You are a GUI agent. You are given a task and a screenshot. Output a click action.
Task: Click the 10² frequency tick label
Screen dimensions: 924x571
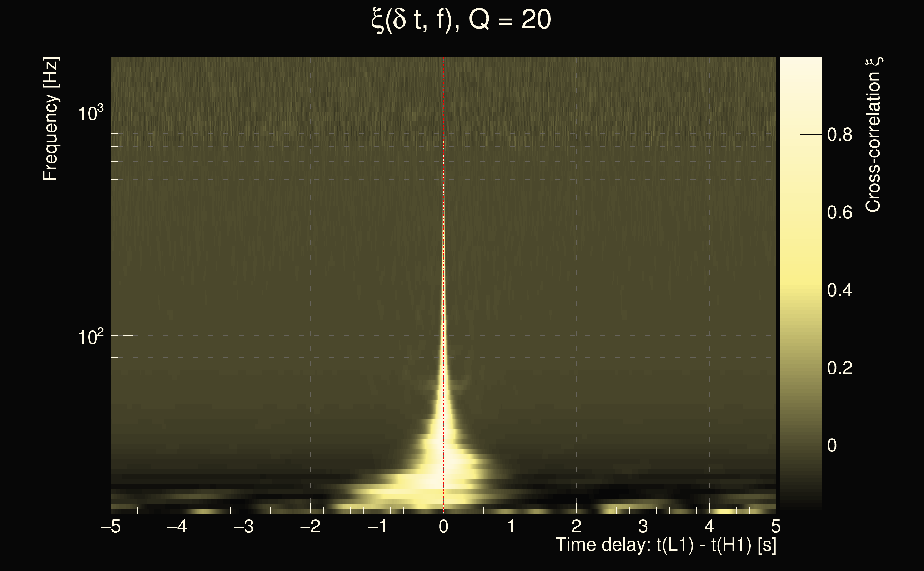[90, 337]
